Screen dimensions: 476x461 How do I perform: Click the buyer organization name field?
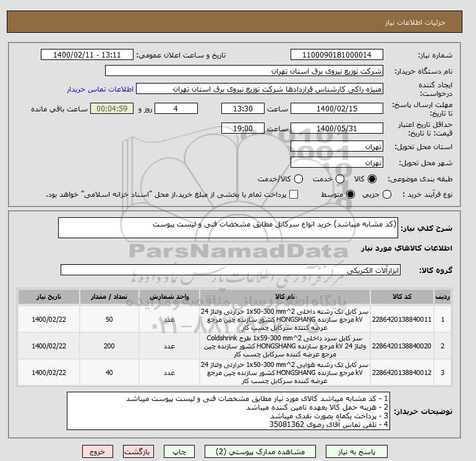(x=244, y=71)
